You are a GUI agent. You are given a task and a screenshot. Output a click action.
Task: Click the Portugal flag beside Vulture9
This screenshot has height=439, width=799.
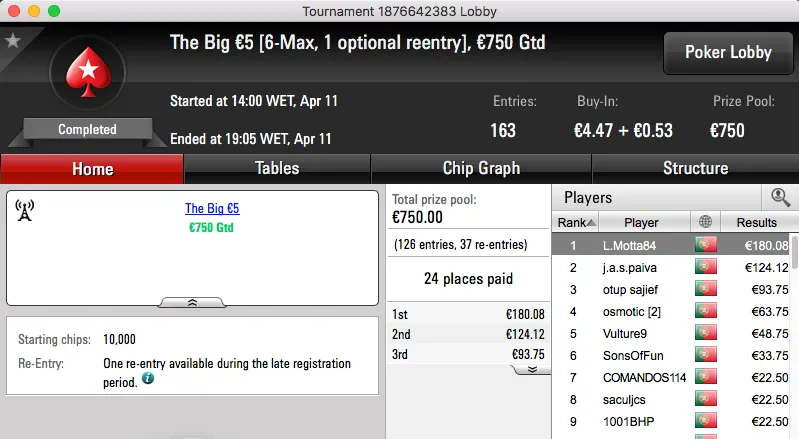pos(707,333)
